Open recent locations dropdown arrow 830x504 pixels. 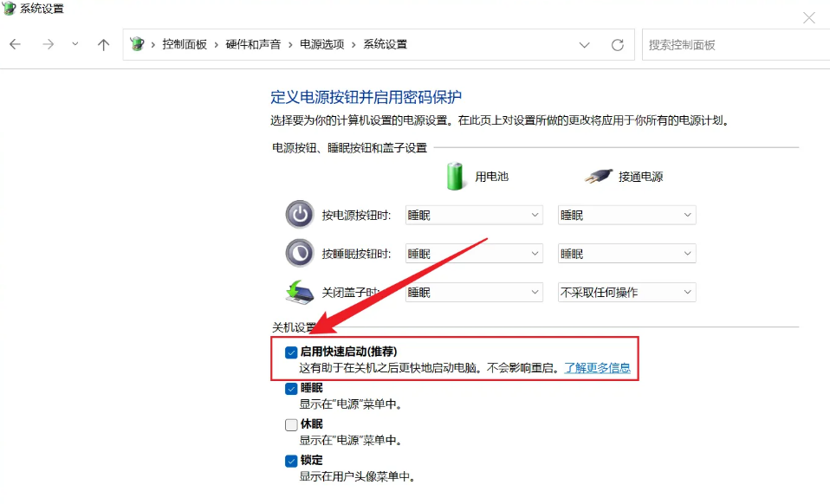[x=75, y=45]
